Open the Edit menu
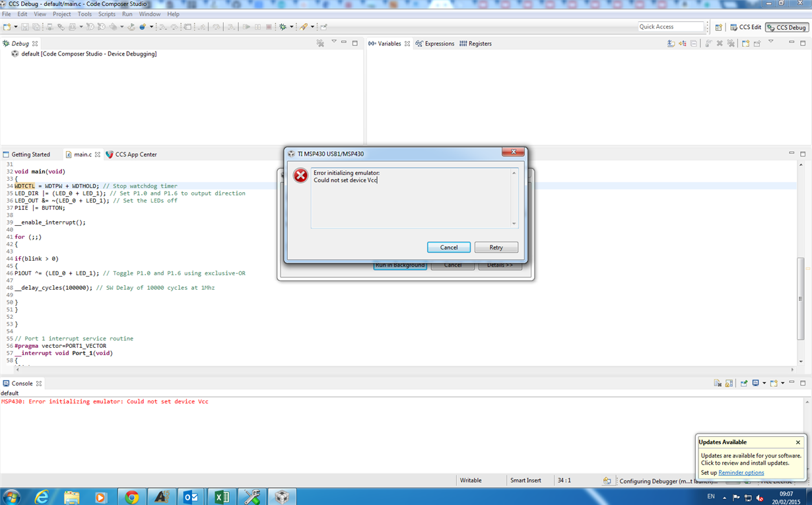 (22, 14)
